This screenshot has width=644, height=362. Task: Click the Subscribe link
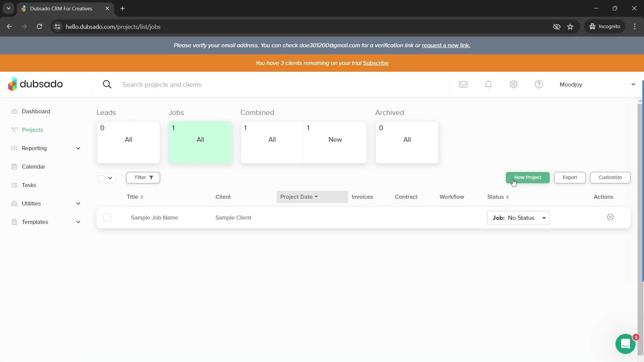tap(376, 63)
